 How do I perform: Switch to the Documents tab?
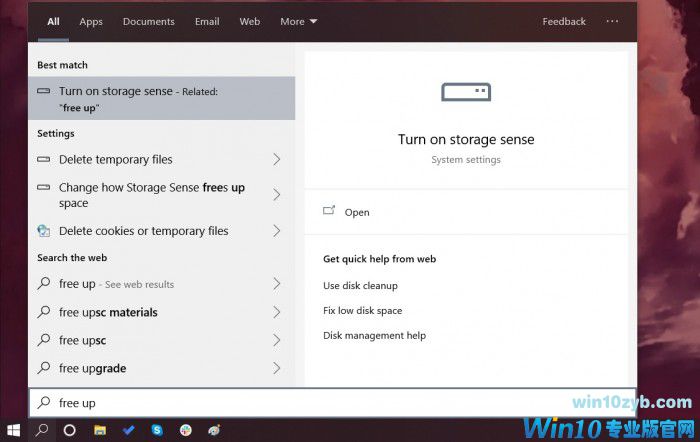click(149, 21)
